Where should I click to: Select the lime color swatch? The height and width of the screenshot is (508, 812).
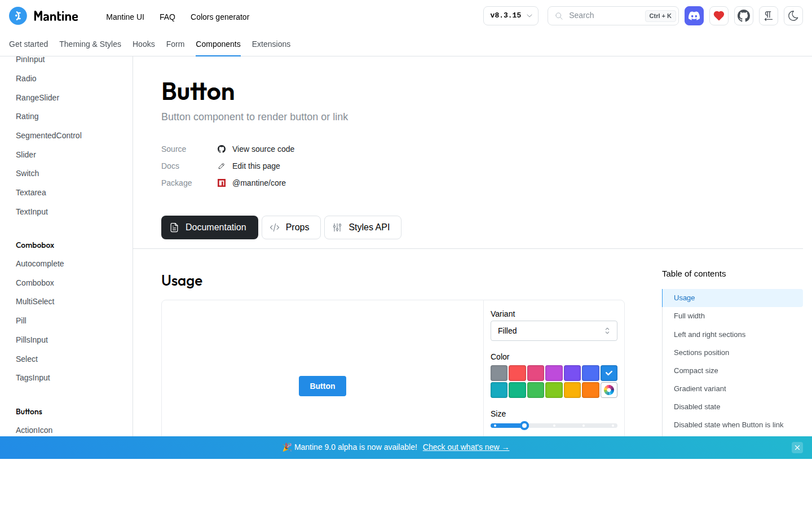click(554, 390)
